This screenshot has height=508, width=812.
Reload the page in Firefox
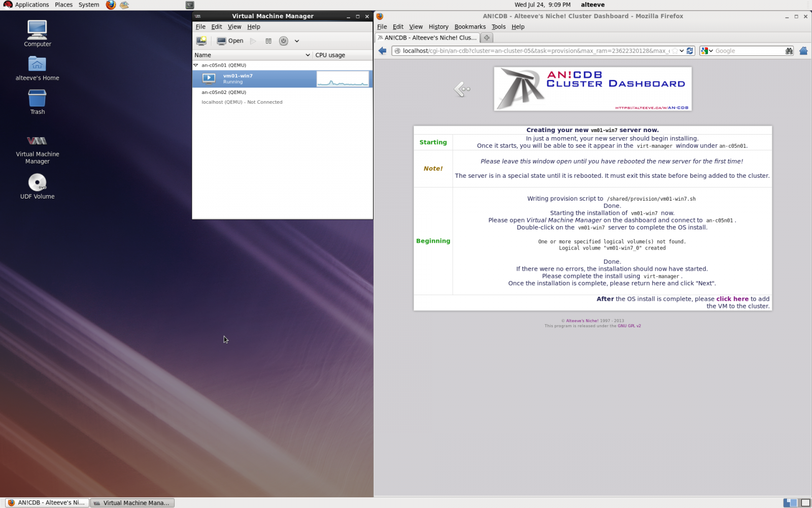click(690, 51)
